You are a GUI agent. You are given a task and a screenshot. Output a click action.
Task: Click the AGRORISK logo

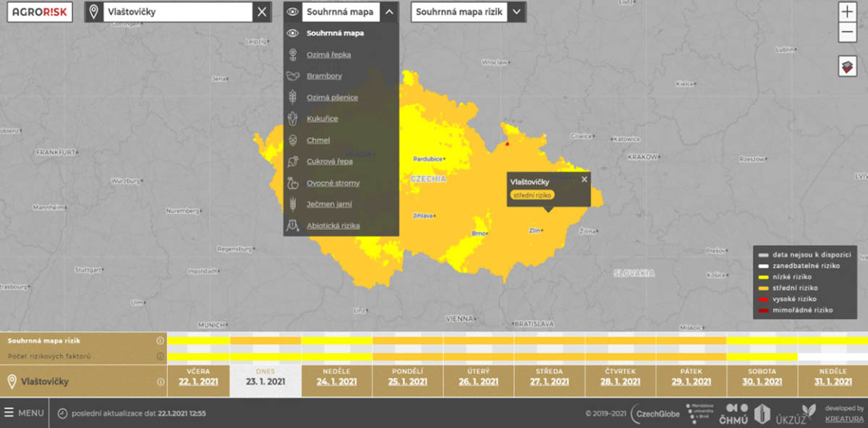[x=40, y=12]
